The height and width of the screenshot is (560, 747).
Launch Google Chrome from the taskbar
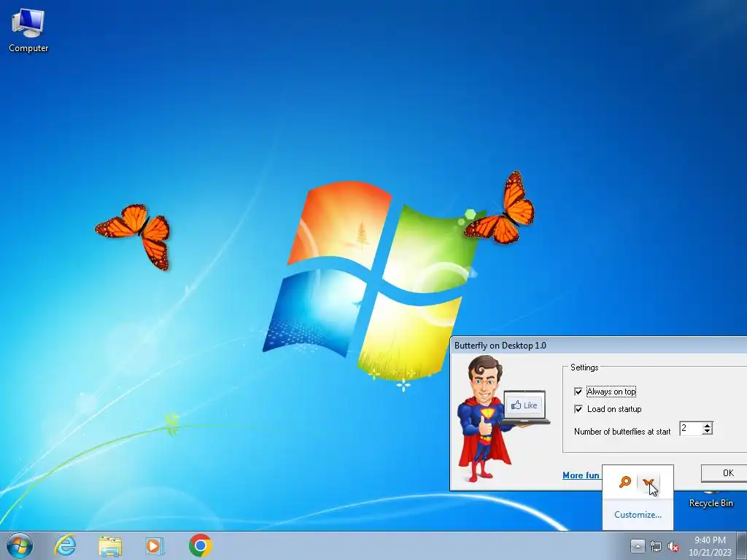[200, 545]
